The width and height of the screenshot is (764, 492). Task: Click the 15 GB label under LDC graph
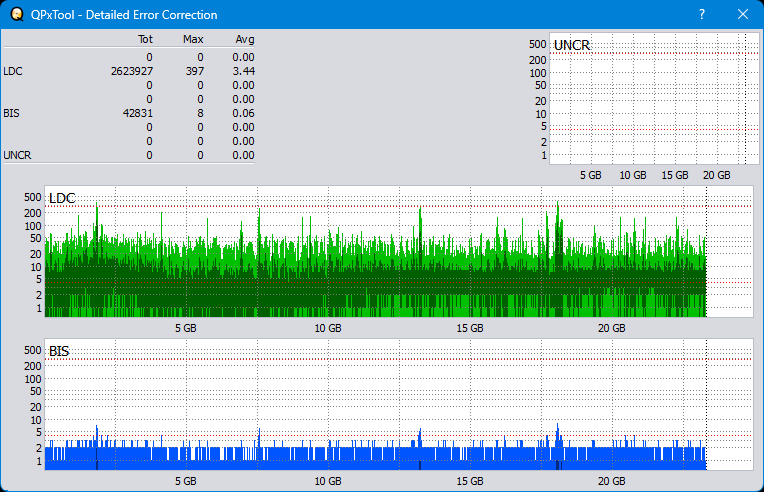[470, 328]
